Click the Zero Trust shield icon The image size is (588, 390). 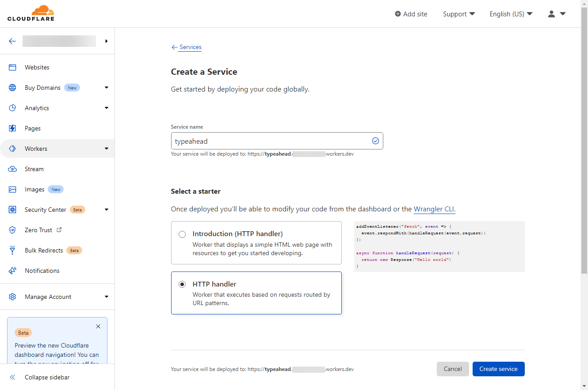[x=12, y=230]
